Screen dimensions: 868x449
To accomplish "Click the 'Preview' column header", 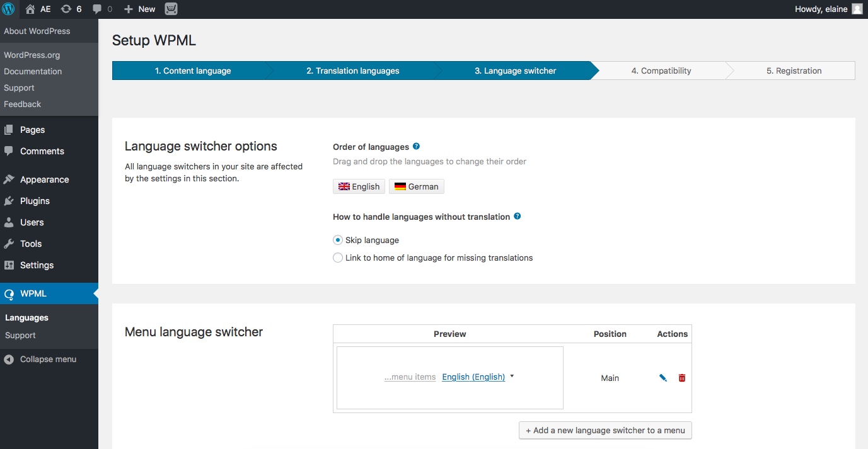I will 449,334.
